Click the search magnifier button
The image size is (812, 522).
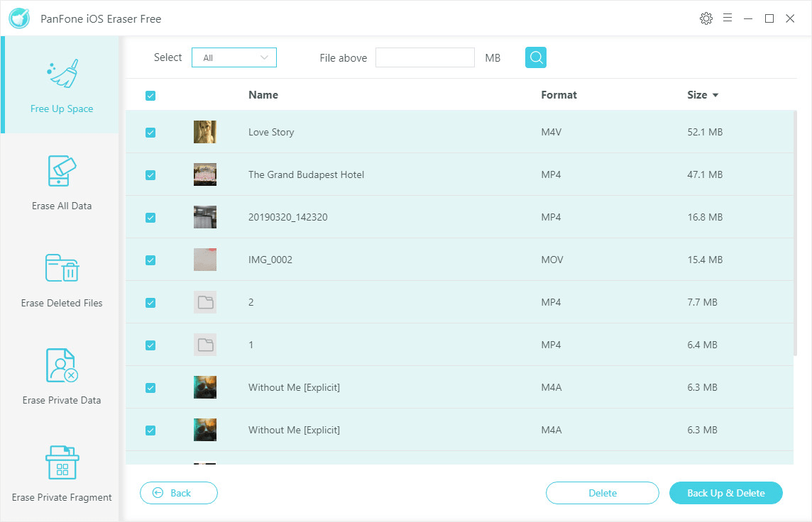[x=535, y=57]
